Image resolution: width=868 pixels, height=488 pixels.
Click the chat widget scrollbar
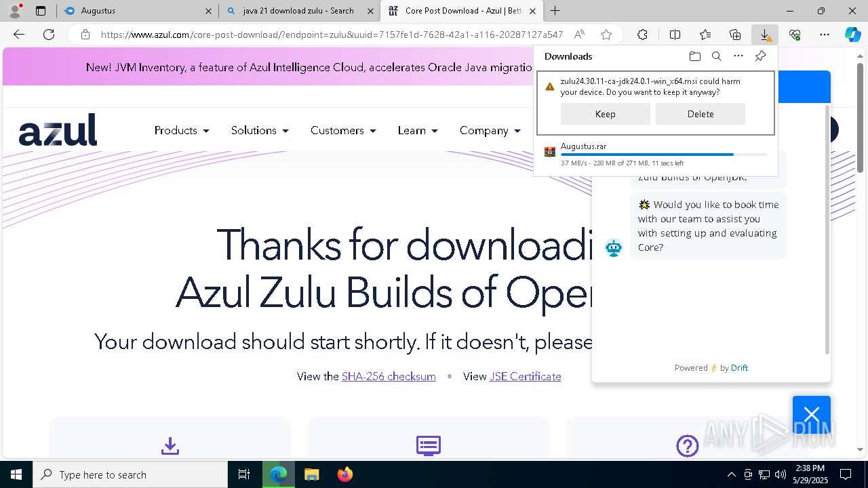[827, 228]
